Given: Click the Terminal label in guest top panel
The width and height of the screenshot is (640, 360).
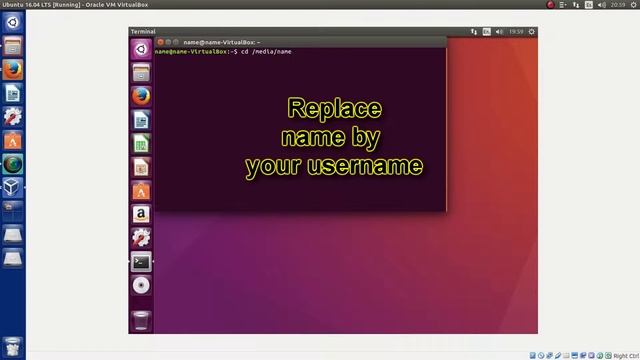Looking at the screenshot, I should (143, 32).
